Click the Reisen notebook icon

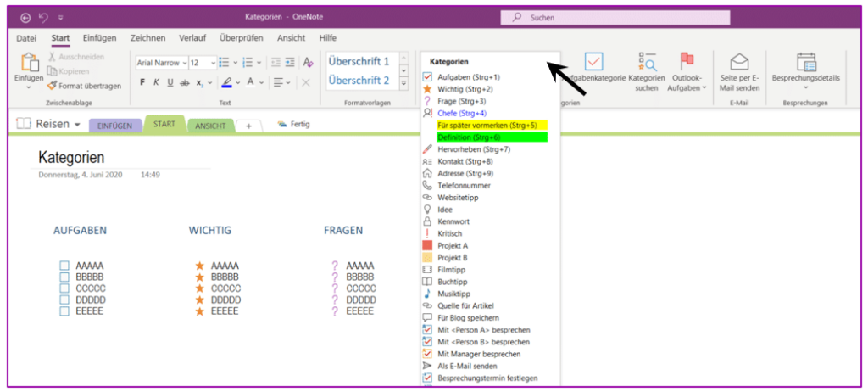point(23,124)
